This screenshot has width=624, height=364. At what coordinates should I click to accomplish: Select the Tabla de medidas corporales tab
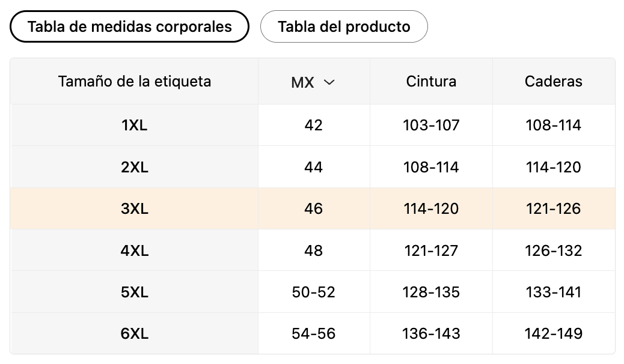coord(129,26)
